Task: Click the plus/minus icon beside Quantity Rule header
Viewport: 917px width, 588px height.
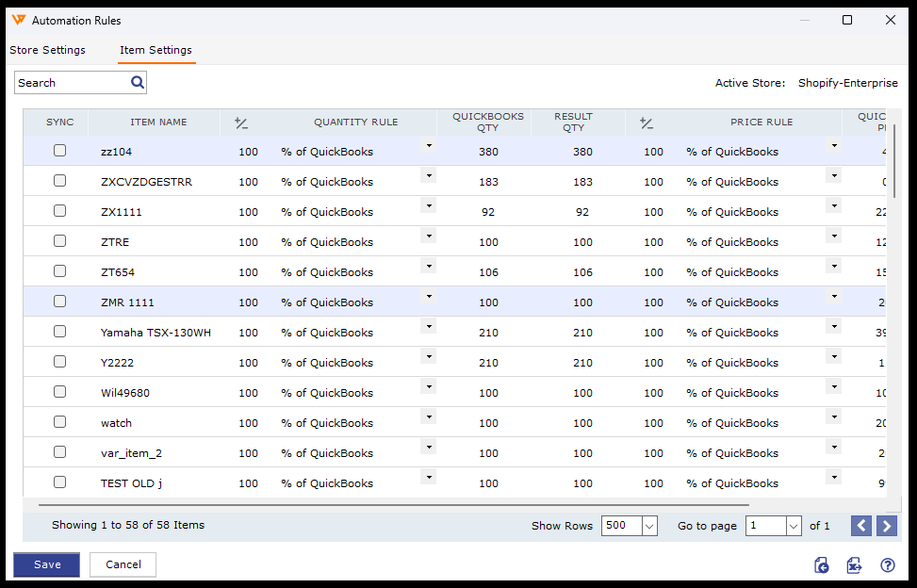Action: pos(241,122)
